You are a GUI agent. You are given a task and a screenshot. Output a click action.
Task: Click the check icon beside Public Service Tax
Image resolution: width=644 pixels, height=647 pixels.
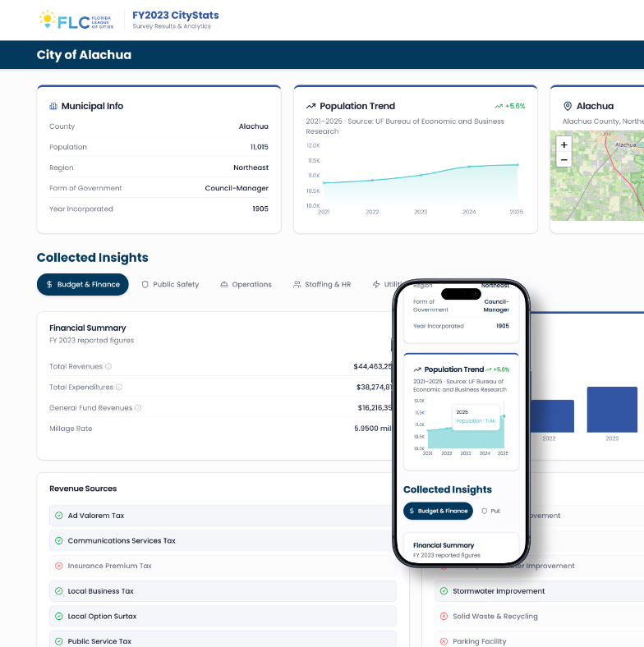coord(59,641)
